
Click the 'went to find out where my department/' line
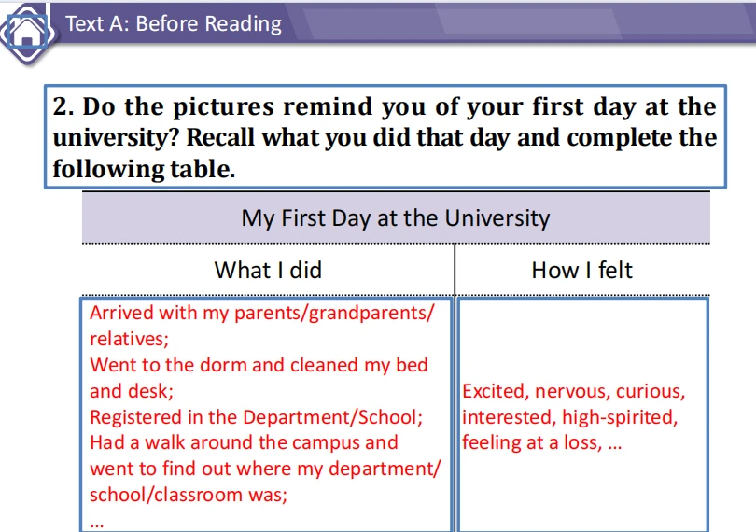tap(265, 469)
